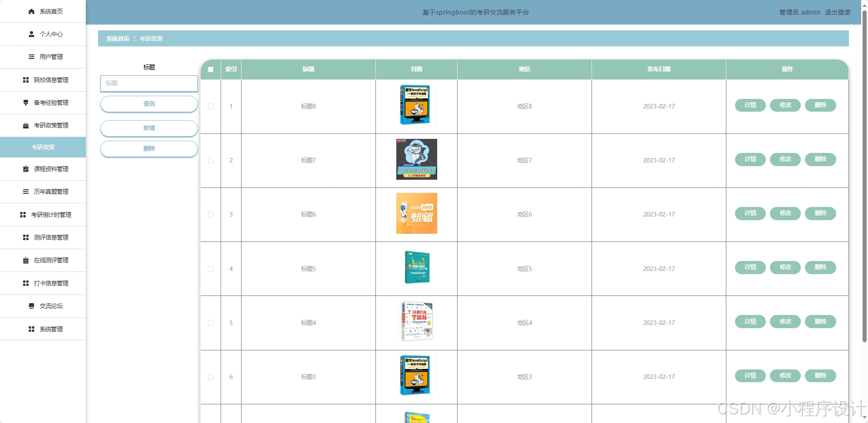Open 打卡信息管理 in the sidebar
The image size is (868, 423).
[43, 283]
